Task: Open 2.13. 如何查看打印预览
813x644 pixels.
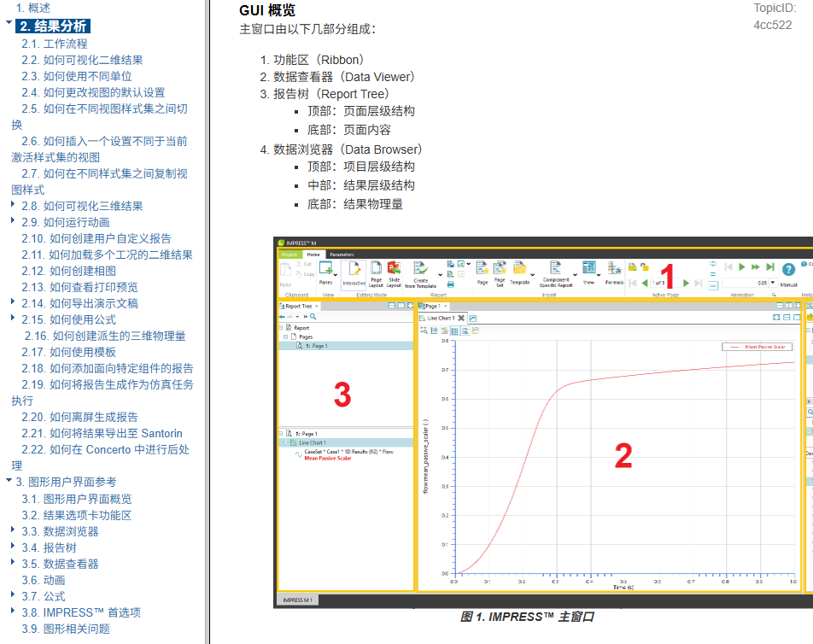Action: tap(80, 287)
